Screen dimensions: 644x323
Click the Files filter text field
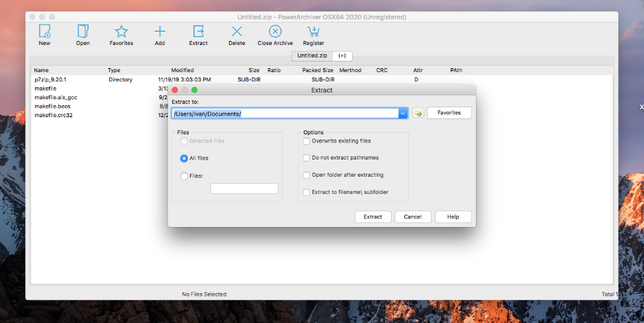244,189
